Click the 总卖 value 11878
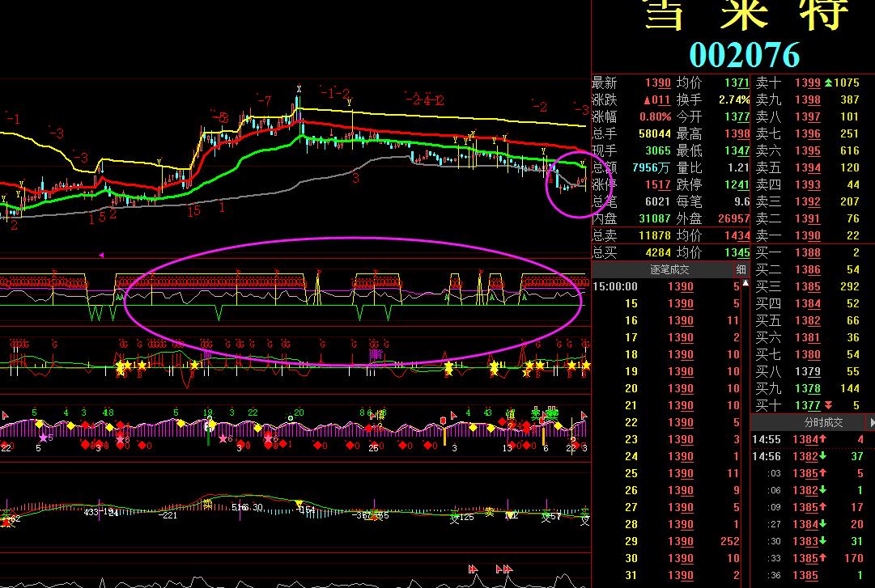This screenshot has height=588, width=875. (655, 235)
